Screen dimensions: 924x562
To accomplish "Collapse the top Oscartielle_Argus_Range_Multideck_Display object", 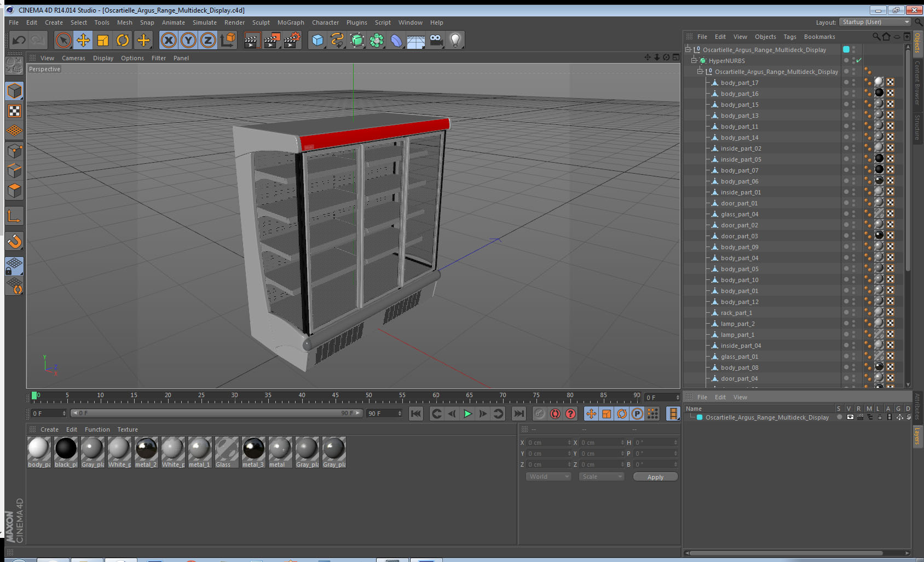I will [x=688, y=49].
